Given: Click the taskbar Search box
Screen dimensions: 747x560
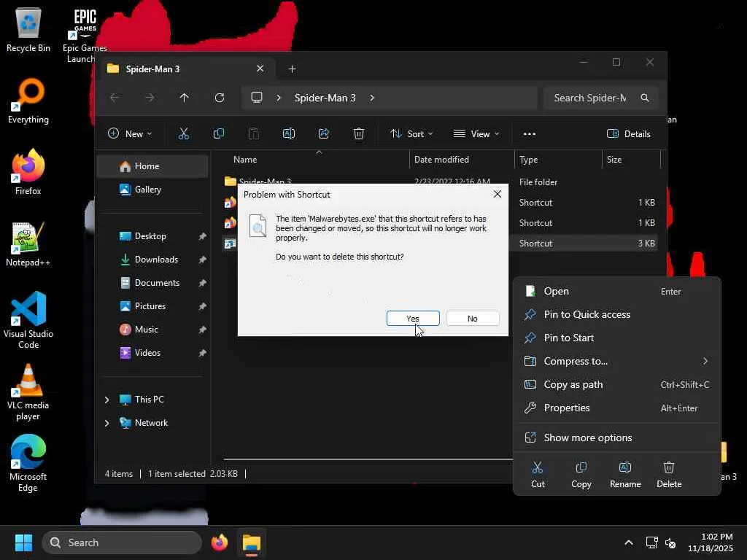Looking at the screenshot, I should (122, 542).
